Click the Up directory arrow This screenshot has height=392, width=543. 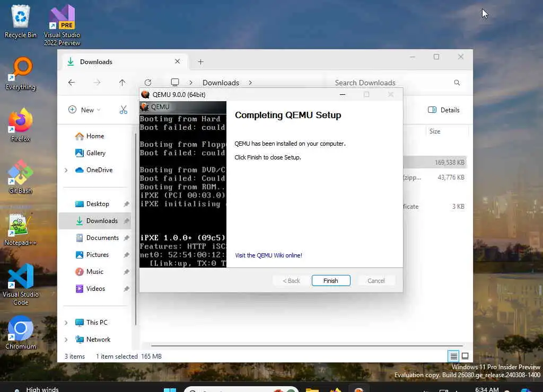pos(122,82)
